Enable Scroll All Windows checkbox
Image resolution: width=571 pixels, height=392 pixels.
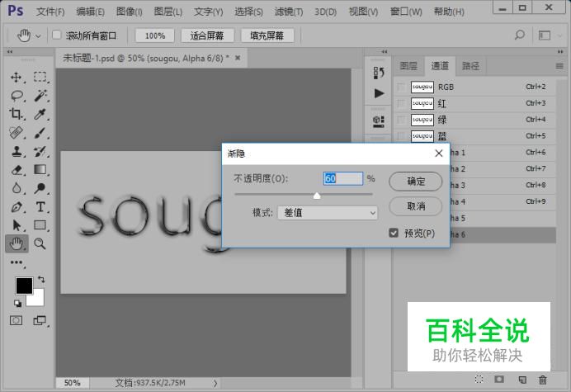coord(56,35)
